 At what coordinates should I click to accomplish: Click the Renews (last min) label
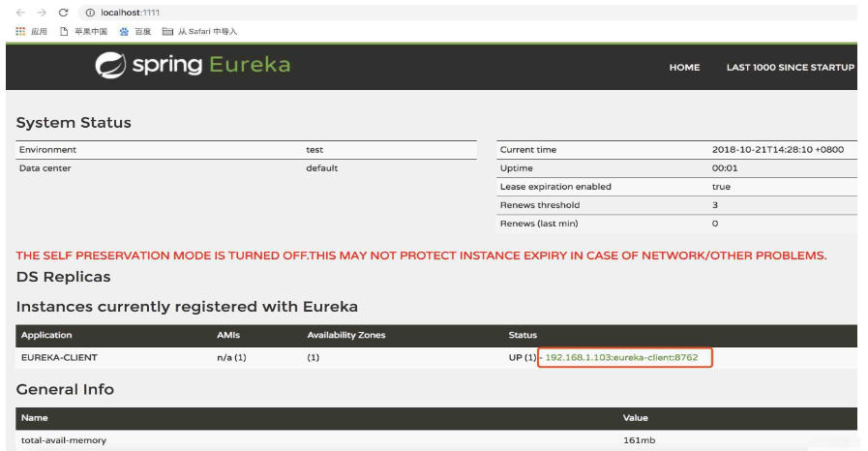click(539, 224)
